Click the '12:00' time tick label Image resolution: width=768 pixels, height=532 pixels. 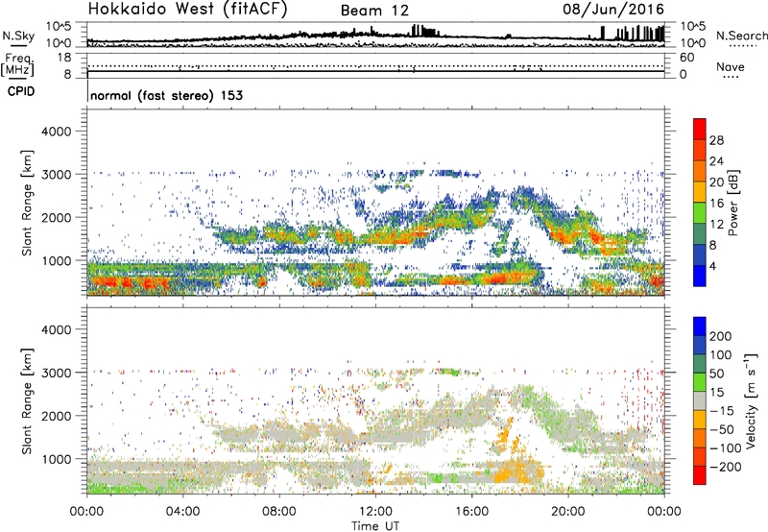[x=375, y=512]
